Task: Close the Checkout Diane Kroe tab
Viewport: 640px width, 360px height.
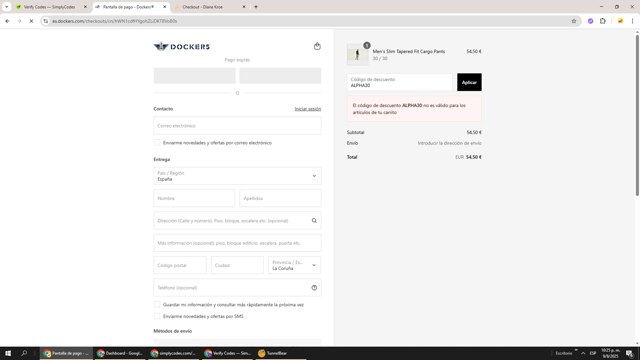Action: (244, 7)
